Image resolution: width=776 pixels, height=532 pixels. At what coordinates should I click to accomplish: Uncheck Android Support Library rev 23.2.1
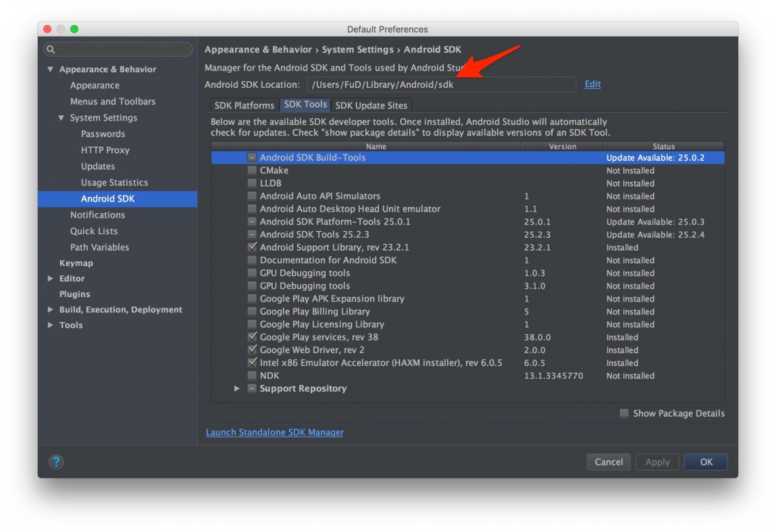coord(252,247)
